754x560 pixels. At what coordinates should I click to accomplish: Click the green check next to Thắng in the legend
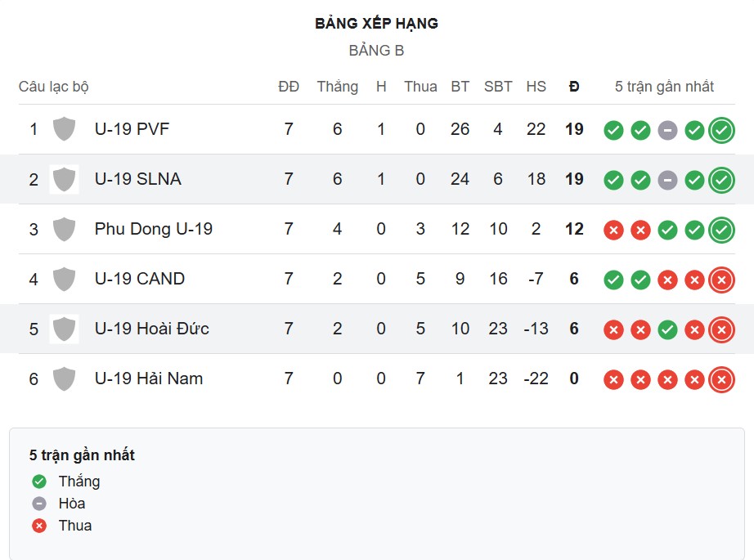coord(38,482)
